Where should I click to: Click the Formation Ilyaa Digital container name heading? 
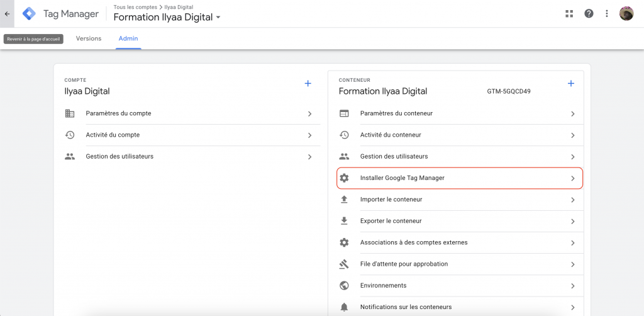[383, 91]
